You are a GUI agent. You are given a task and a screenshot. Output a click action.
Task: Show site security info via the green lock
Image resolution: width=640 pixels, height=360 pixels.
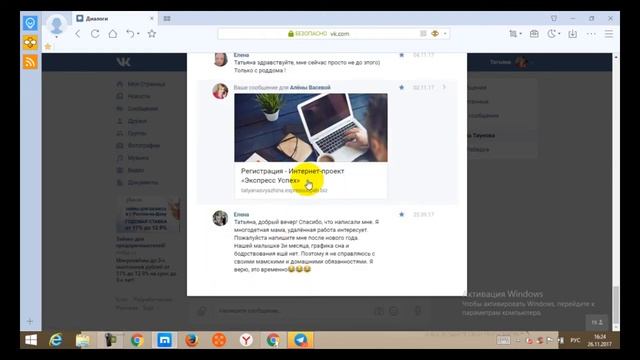(x=291, y=34)
